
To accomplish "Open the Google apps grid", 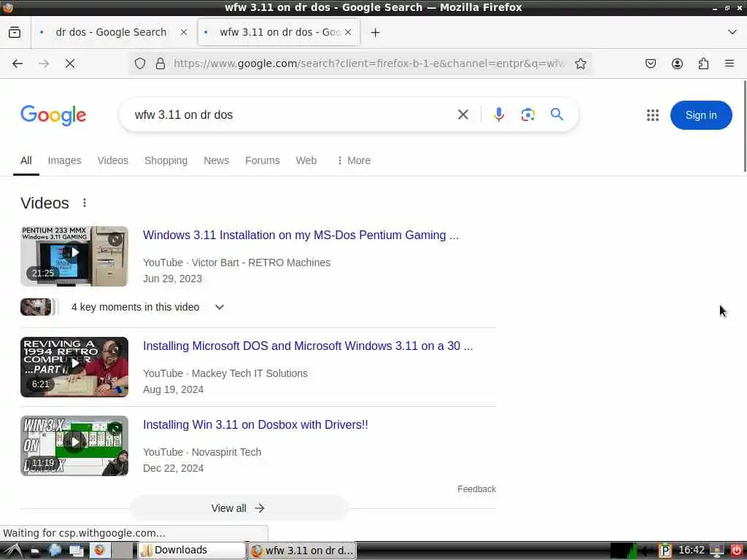I will click(652, 114).
